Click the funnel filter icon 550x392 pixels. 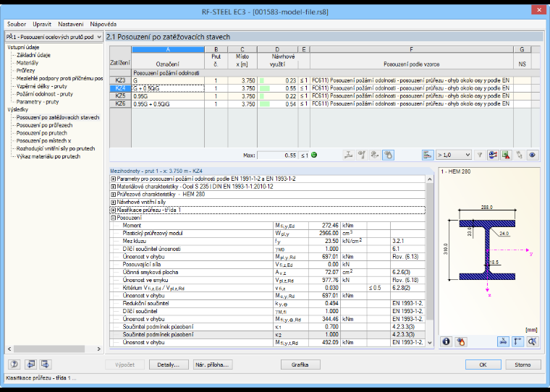[x=480, y=155]
